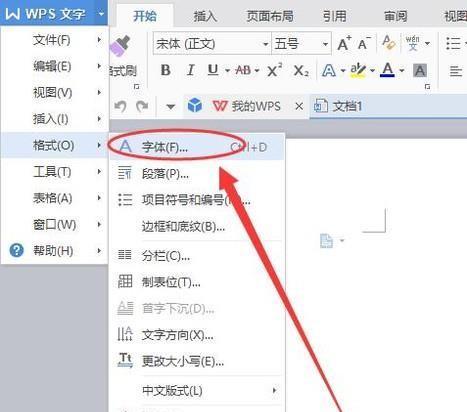
Task: Apply Subscript X₂ icon
Action: [x=301, y=70]
